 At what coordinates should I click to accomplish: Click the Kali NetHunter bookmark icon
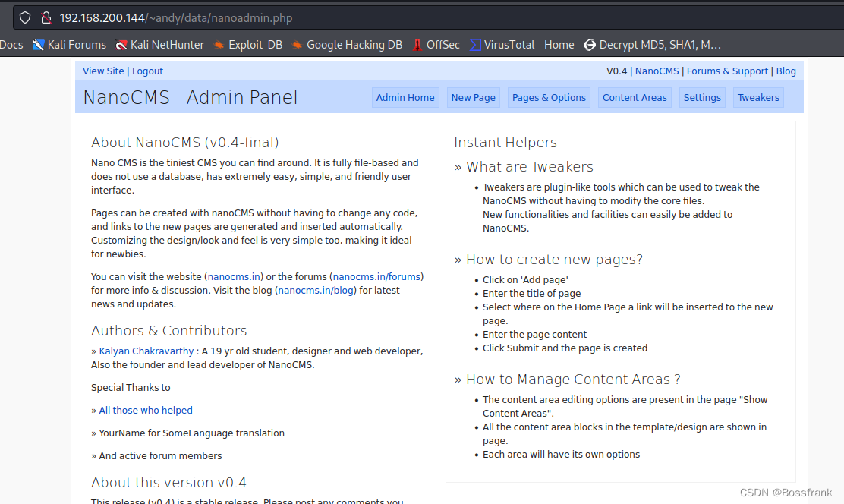tap(121, 45)
